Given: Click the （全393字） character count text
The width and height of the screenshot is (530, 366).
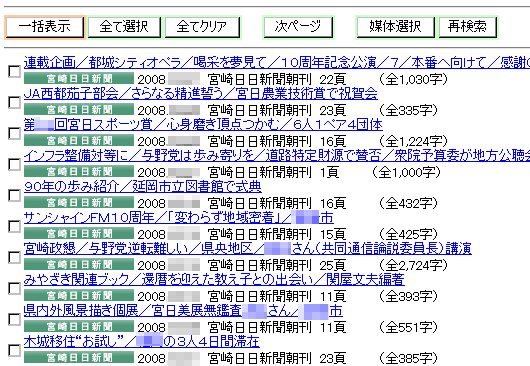Looking at the screenshot, I should pyautogui.click(x=408, y=296).
